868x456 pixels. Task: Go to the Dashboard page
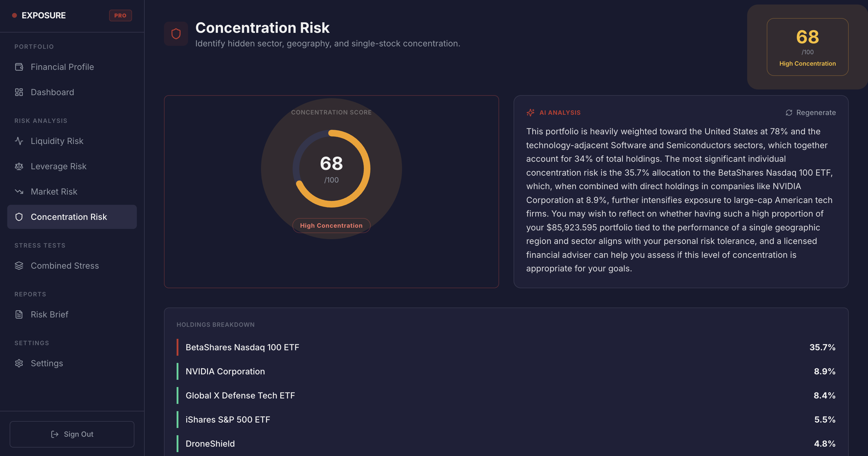52,92
